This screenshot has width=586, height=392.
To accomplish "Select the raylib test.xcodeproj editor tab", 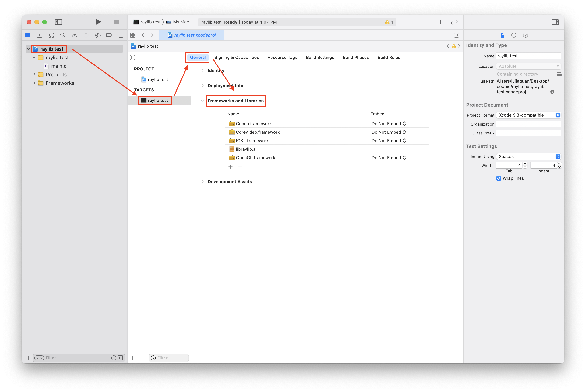I will tap(191, 35).
